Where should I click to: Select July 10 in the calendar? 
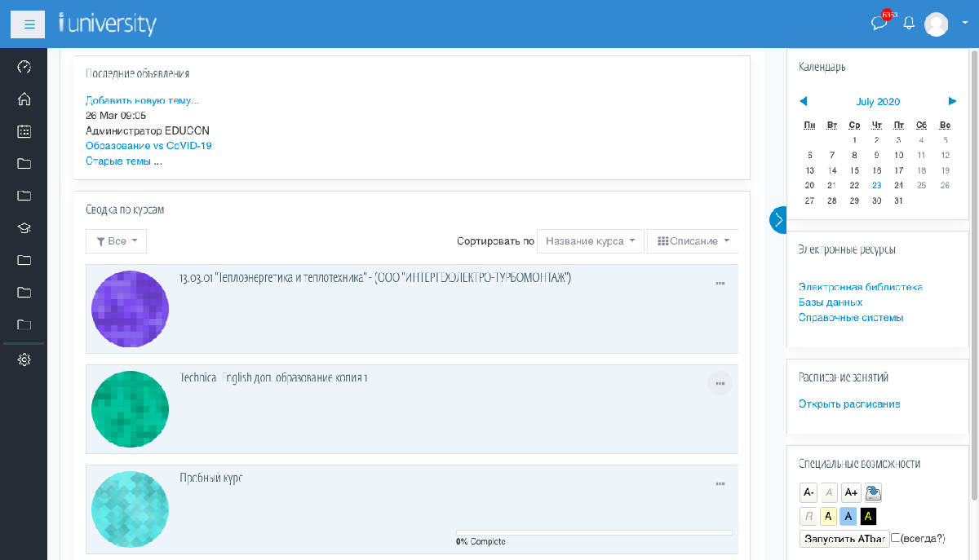[x=898, y=155]
